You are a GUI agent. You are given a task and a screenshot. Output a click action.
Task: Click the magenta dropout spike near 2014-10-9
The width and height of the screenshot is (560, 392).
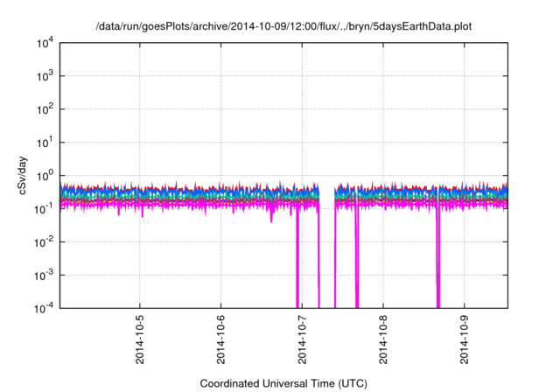coord(438,257)
